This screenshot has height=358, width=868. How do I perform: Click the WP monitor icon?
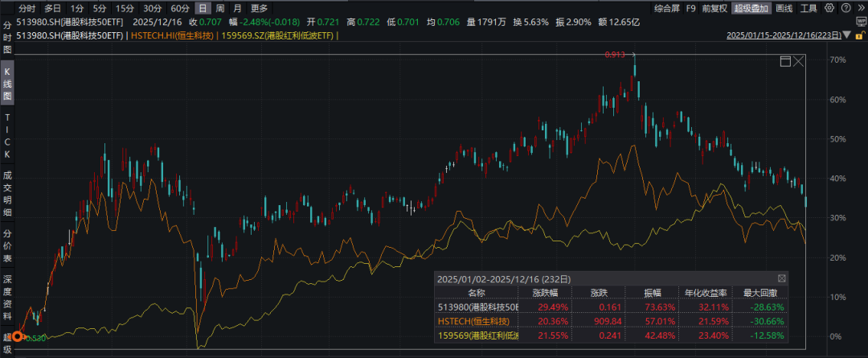click(862, 23)
